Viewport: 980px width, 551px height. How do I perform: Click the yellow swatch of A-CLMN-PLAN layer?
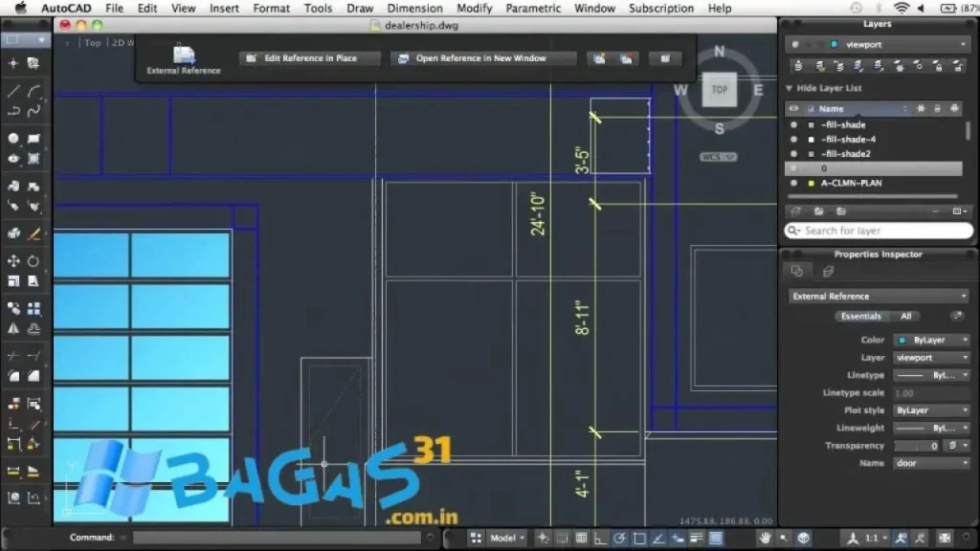tap(812, 183)
